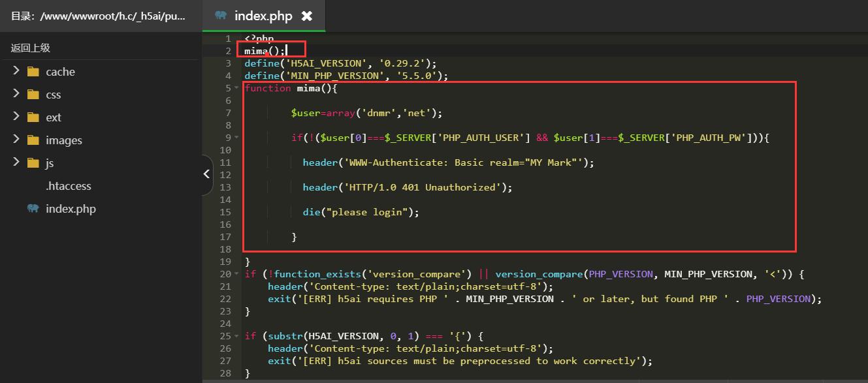868x383 pixels.
Task: Expand the images folder chevron
Action: tap(16, 140)
